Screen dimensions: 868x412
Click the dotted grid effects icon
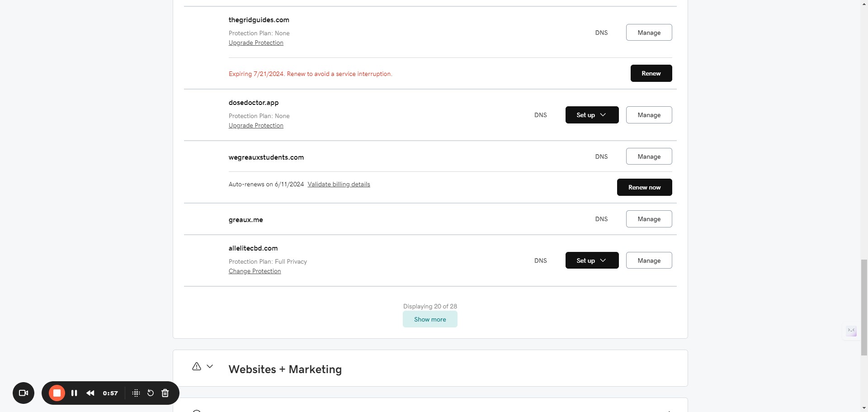136,393
